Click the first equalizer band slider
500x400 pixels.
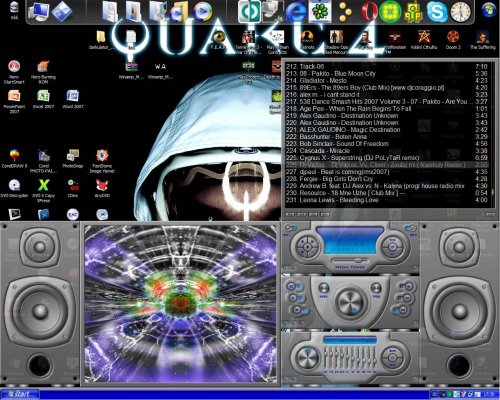pos(326,357)
